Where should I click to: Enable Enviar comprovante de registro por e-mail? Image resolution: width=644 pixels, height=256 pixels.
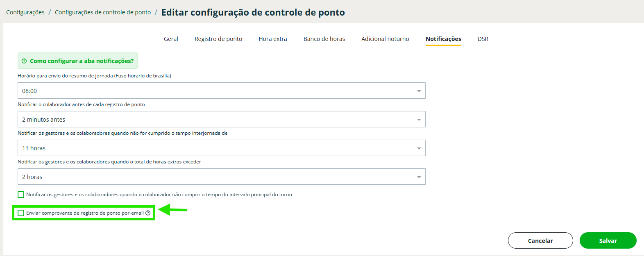pyautogui.click(x=21, y=213)
